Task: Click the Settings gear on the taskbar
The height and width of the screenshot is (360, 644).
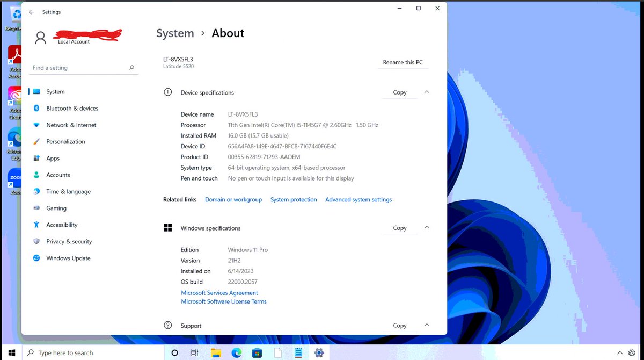Action: tap(319, 353)
